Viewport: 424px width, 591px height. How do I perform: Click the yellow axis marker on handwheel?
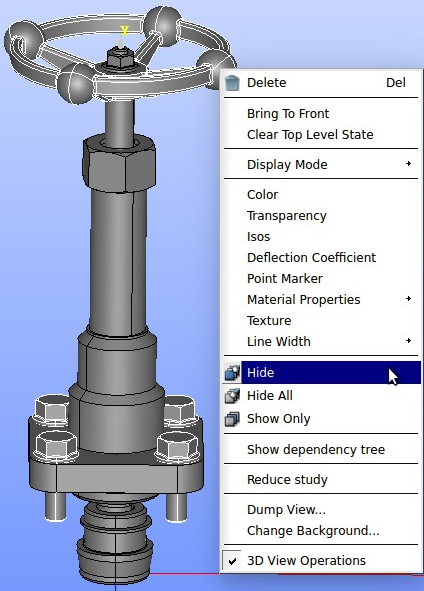tap(124, 31)
